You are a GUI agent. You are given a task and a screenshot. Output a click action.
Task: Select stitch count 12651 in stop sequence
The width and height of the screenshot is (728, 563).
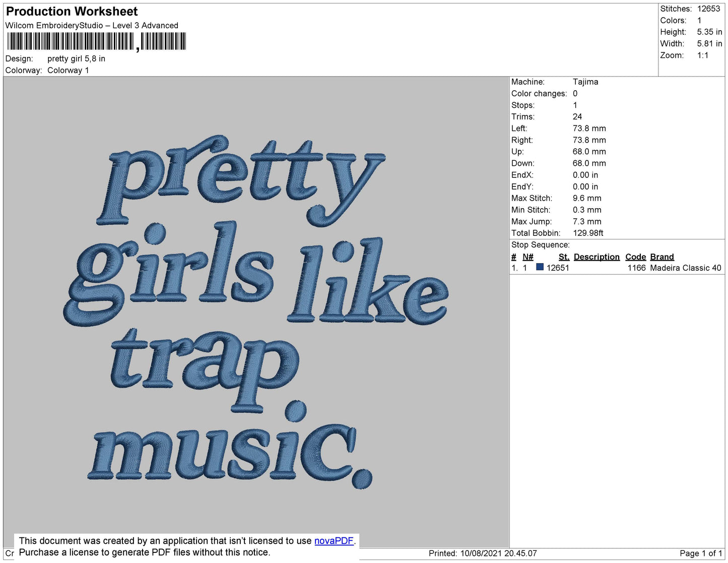tap(558, 268)
